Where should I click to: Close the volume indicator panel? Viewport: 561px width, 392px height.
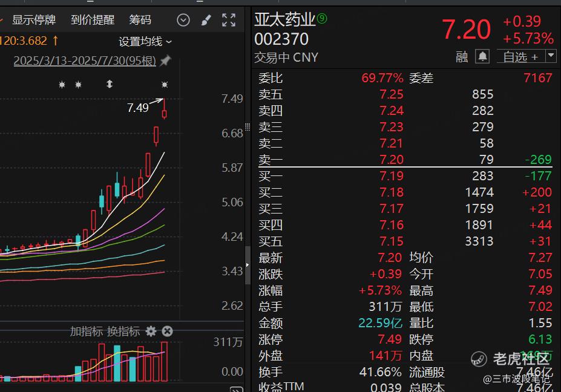tap(167, 332)
